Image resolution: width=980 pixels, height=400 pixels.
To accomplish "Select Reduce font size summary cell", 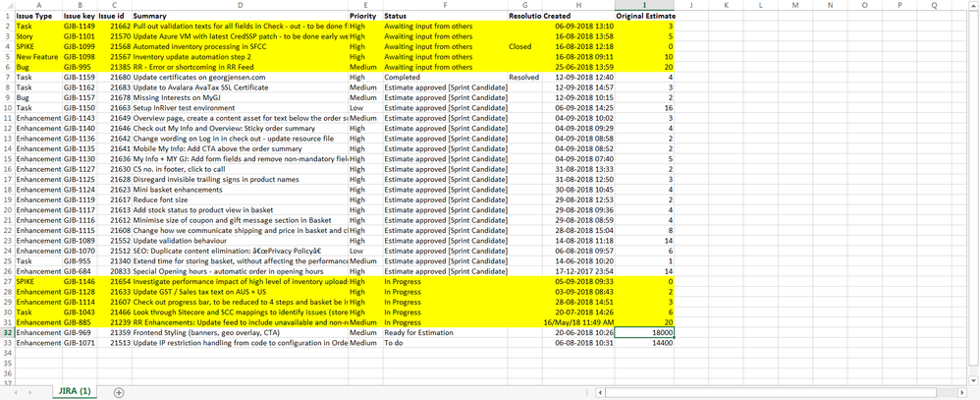I will pyautogui.click(x=240, y=200).
